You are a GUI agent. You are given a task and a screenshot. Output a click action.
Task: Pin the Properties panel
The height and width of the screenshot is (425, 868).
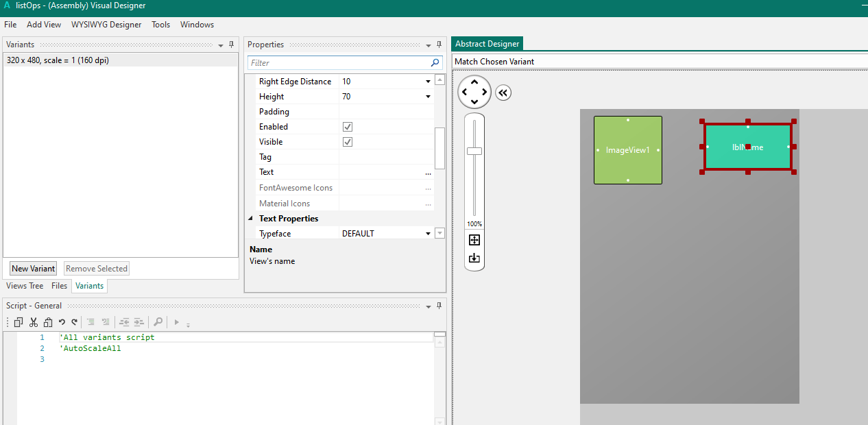click(x=439, y=45)
